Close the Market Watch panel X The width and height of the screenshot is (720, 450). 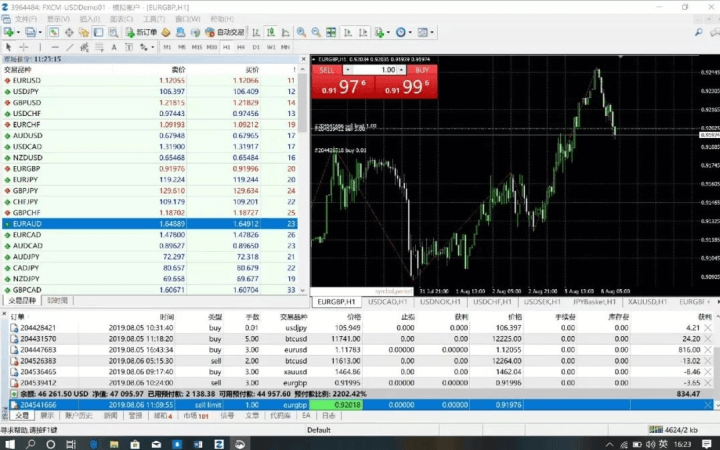pyautogui.click(x=303, y=59)
